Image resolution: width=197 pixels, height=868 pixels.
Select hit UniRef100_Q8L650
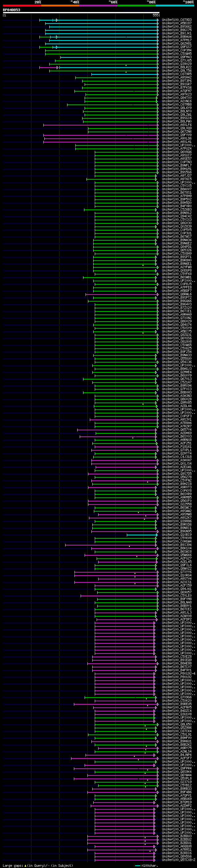click(176, 725)
